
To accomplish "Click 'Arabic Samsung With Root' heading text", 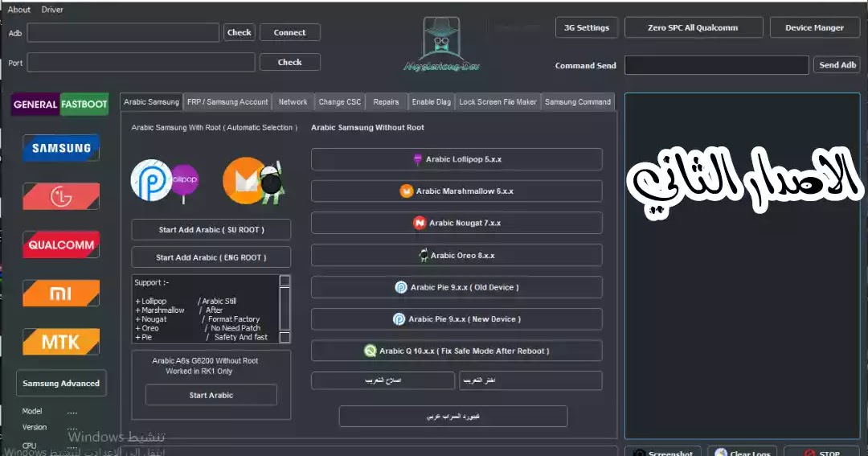I will pyautogui.click(x=214, y=127).
